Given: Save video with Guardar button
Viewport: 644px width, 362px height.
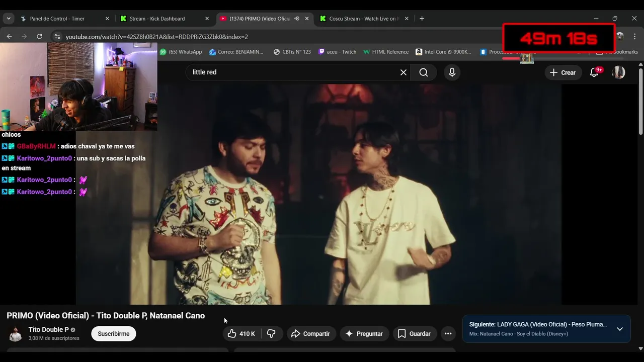Looking at the screenshot, I should pyautogui.click(x=415, y=334).
